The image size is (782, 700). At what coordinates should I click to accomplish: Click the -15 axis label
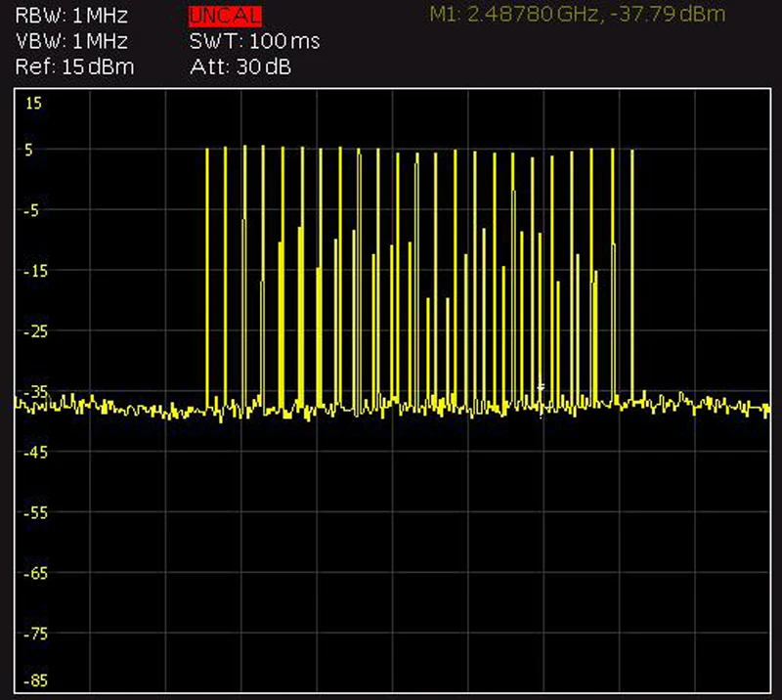coord(35,271)
